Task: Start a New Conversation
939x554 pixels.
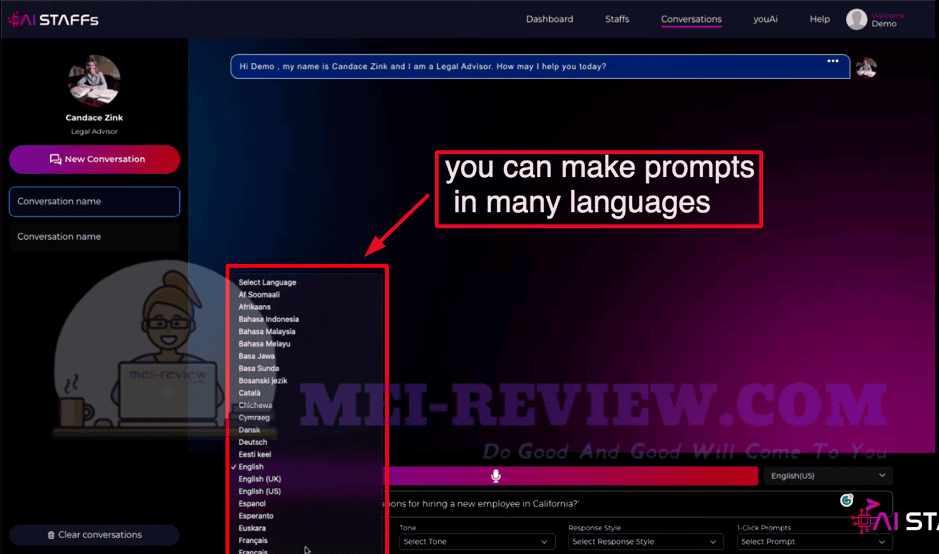Action: [95, 159]
